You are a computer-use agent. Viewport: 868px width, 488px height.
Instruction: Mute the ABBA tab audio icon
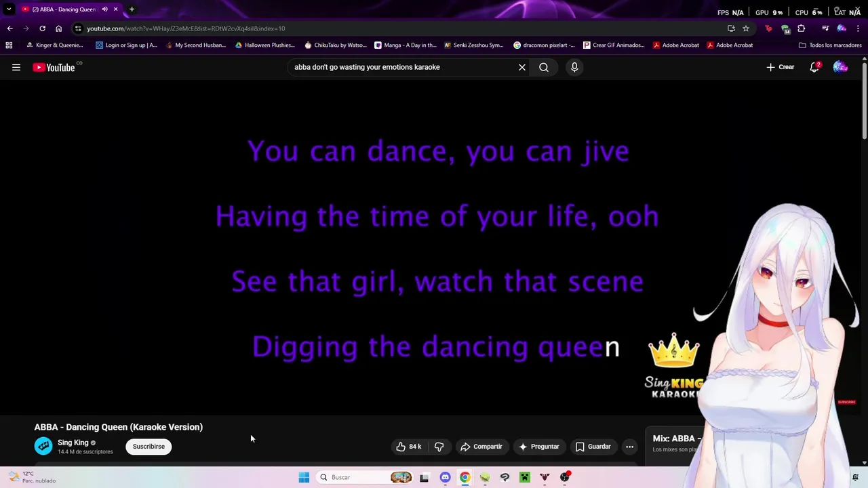click(x=104, y=9)
